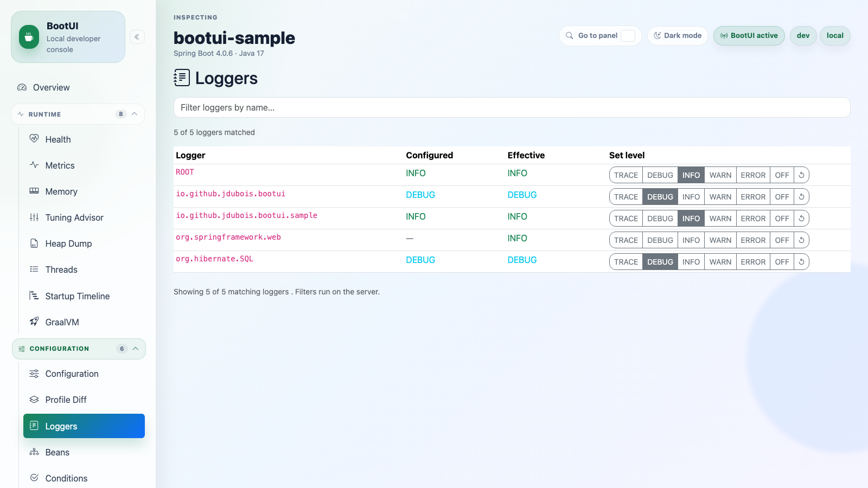Click the Configured column header

[429, 155]
